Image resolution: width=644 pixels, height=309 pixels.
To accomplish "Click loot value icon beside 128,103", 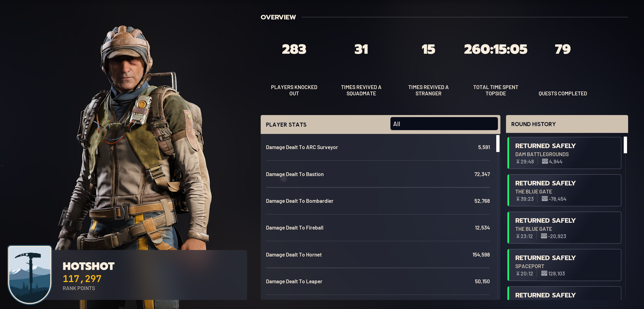I will click(x=544, y=273).
